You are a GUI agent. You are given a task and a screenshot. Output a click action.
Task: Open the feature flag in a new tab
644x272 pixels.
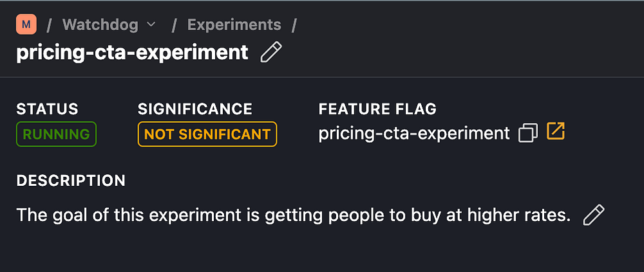pyautogui.click(x=555, y=132)
